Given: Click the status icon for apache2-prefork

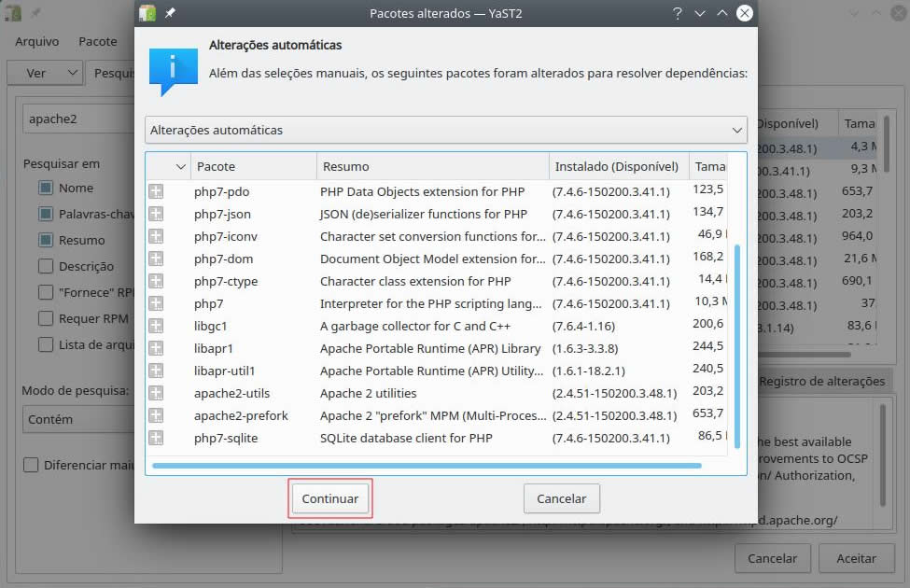Looking at the screenshot, I should coord(156,415).
